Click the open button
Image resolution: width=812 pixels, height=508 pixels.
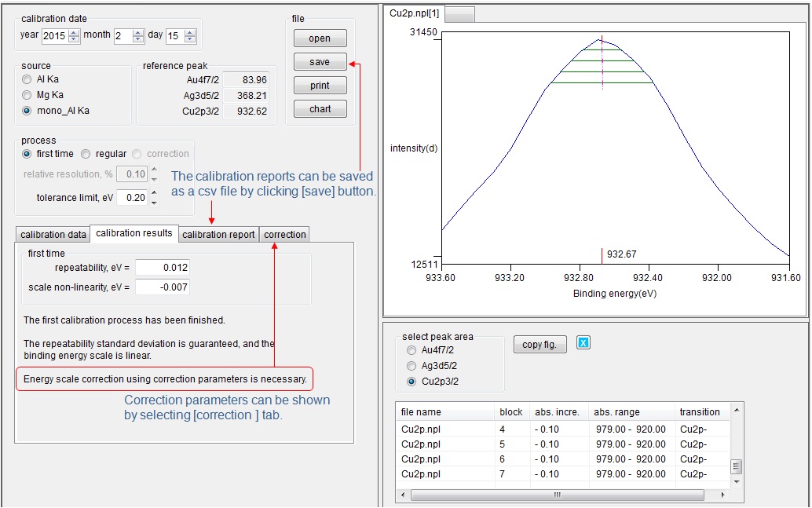320,38
